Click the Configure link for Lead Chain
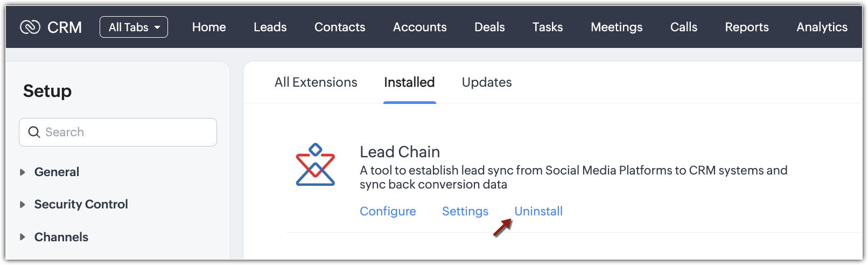Screen dimensions: 868x265 pyautogui.click(x=388, y=211)
